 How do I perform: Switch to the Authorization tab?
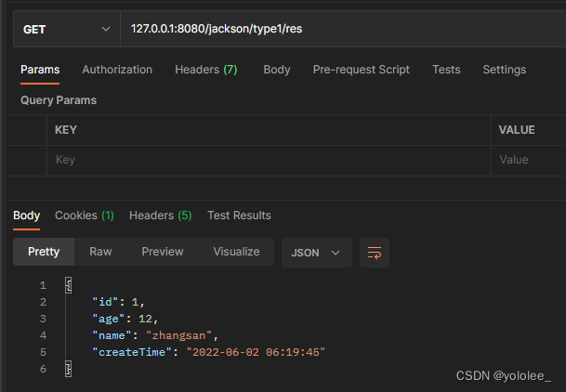click(x=117, y=70)
